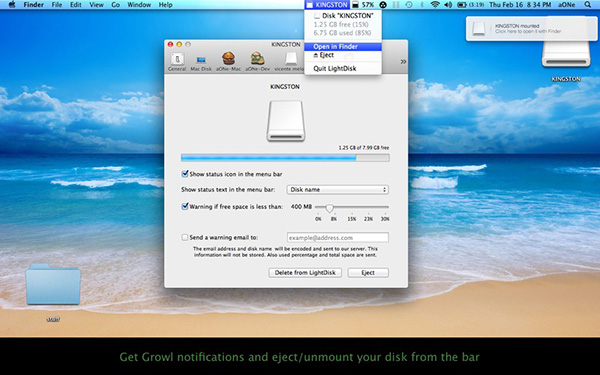Open the Help menu
600x375 pixels.
[165, 5]
